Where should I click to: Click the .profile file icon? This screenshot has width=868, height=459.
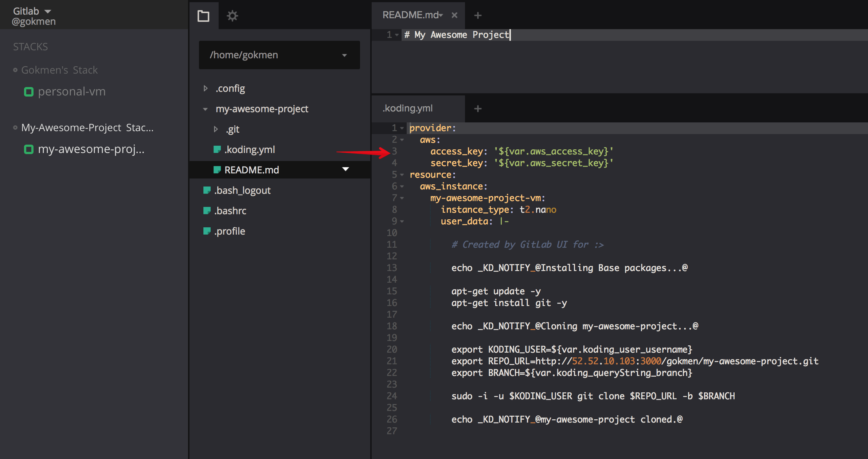(x=207, y=231)
